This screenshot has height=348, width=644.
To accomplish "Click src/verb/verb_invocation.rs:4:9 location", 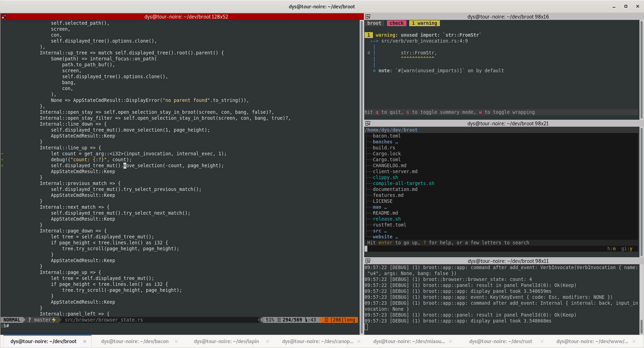I will pyautogui.click(x=425, y=41).
